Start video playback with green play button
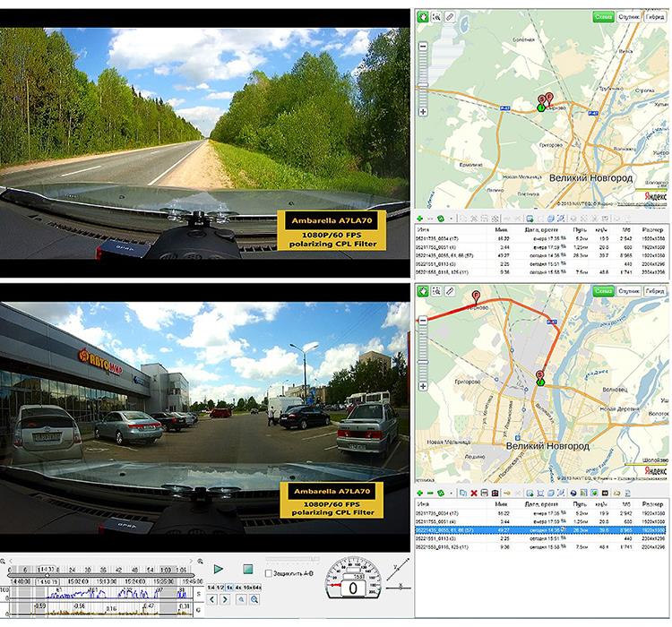672x627 pixels. click(219, 569)
